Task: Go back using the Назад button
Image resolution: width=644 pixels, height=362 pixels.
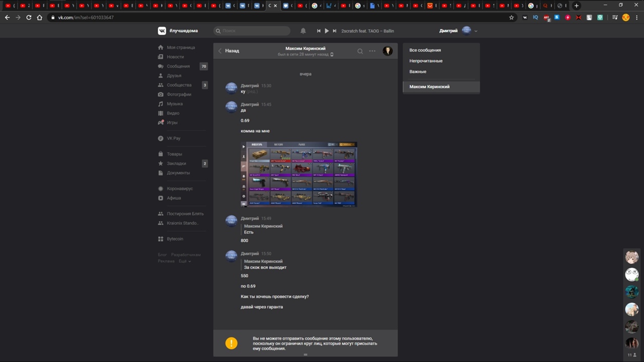Action: pos(228,51)
